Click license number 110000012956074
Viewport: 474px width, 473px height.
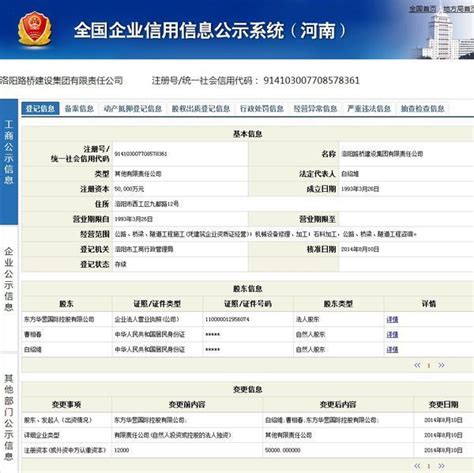point(227,319)
